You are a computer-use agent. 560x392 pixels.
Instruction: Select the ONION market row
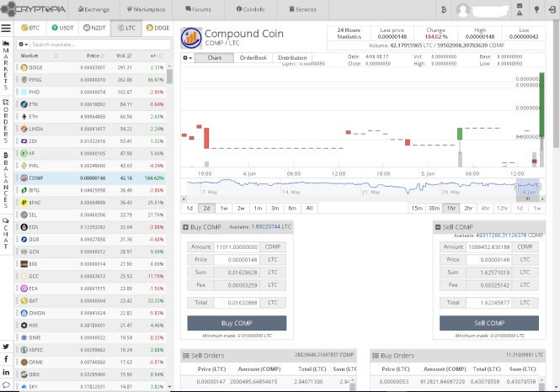click(90, 313)
